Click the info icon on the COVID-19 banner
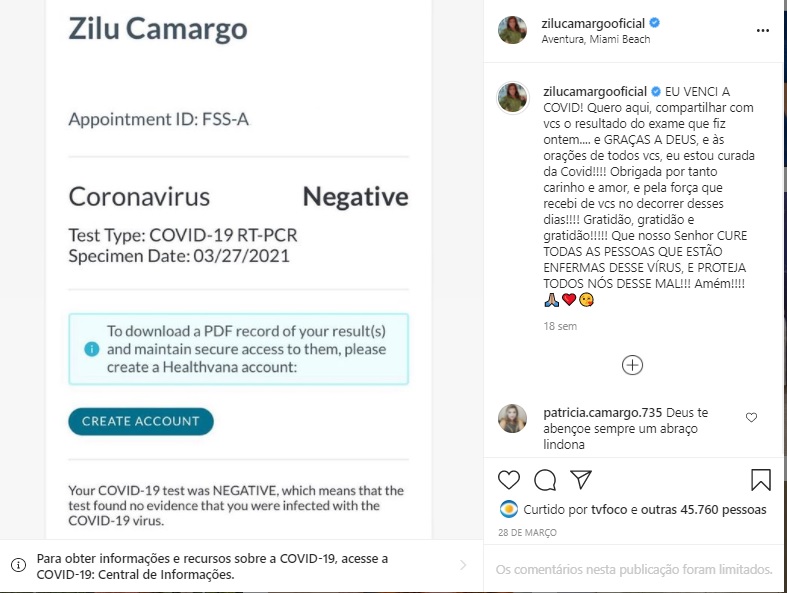This screenshot has width=787, height=593. coord(18,566)
